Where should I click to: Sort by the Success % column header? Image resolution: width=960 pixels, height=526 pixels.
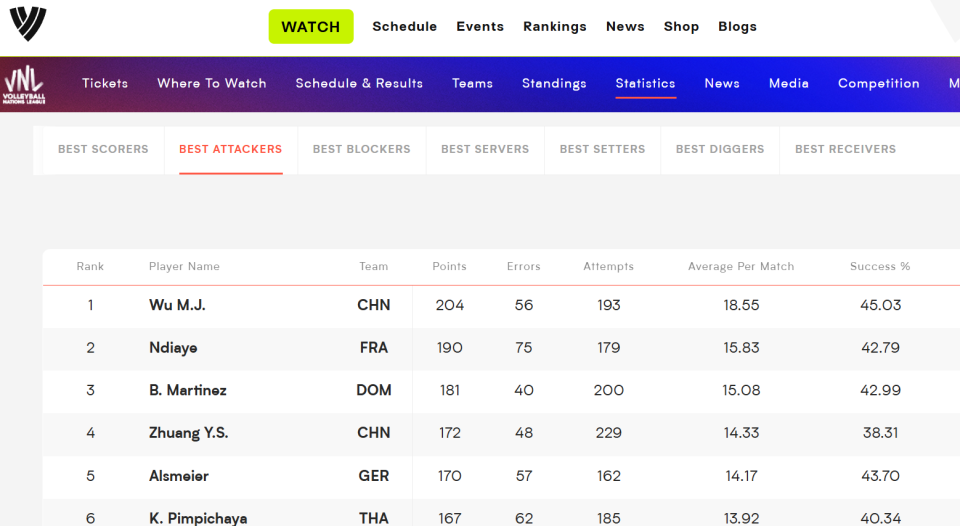tap(880, 266)
